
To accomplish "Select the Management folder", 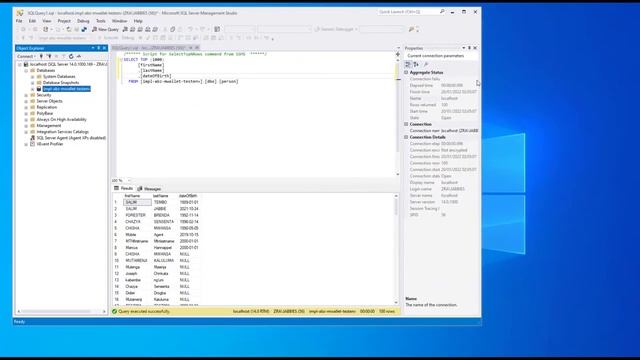I will click(49, 126).
